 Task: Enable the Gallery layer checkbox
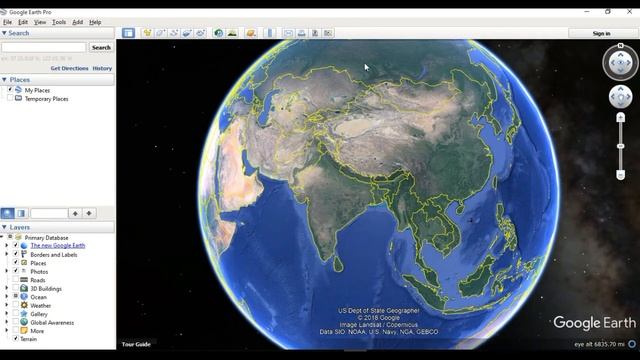(16, 313)
